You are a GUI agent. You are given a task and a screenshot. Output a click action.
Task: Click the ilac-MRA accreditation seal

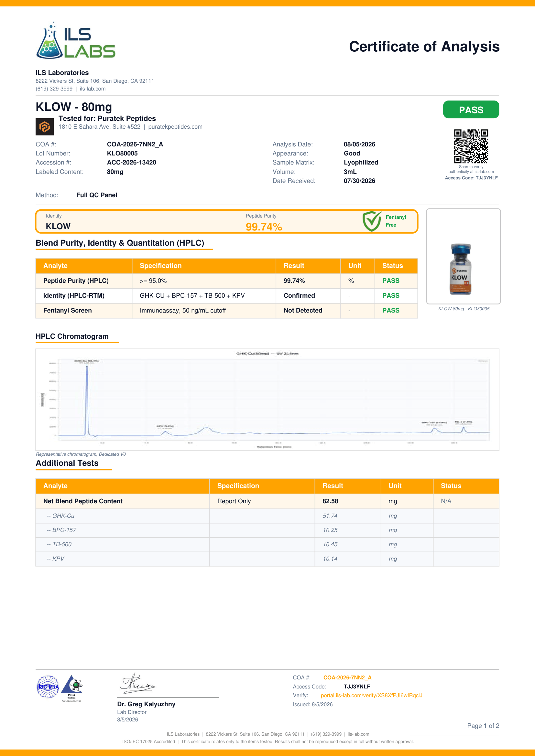coord(48,687)
